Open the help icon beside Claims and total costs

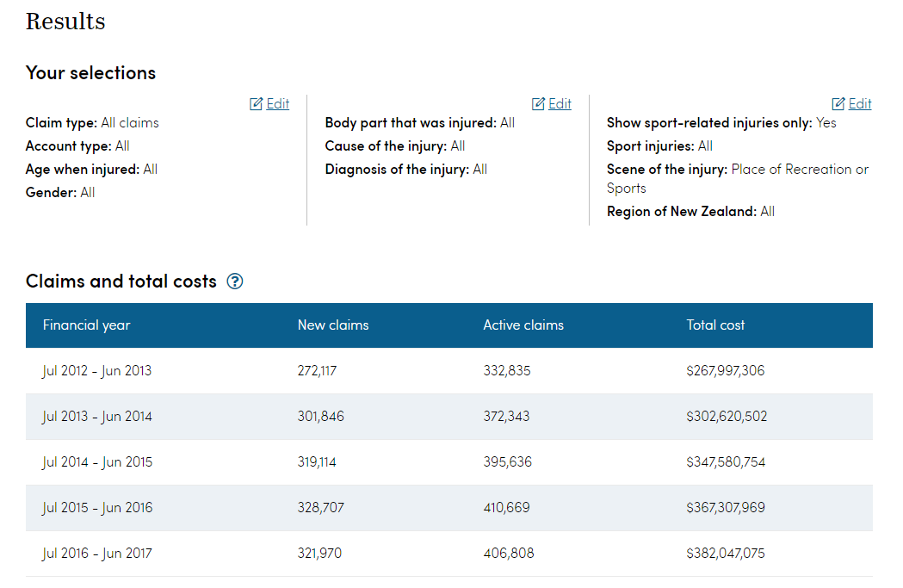[x=234, y=282]
